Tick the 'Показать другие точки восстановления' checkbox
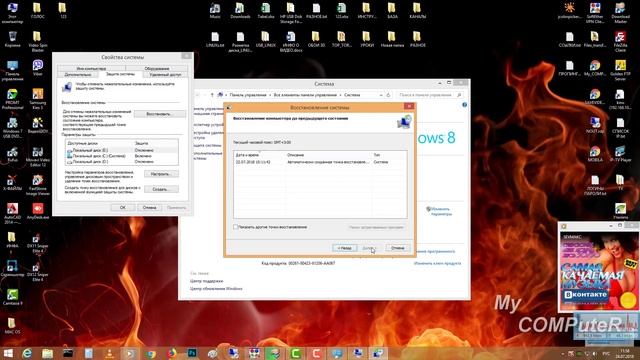This screenshot has width=640, height=360. point(236,227)
